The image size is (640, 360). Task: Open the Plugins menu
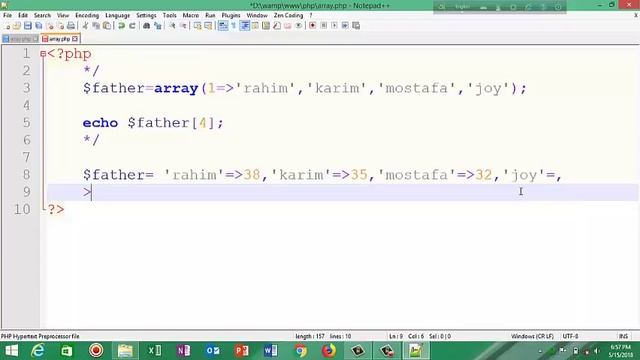click(x=231, y=15)
